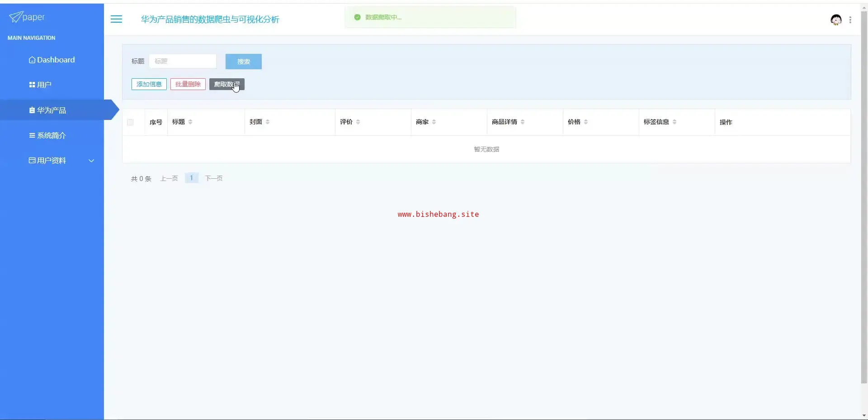Viewport: 868px width, 420px height.
Task: Click the red 批量删除 button
Action: point(188,84)
